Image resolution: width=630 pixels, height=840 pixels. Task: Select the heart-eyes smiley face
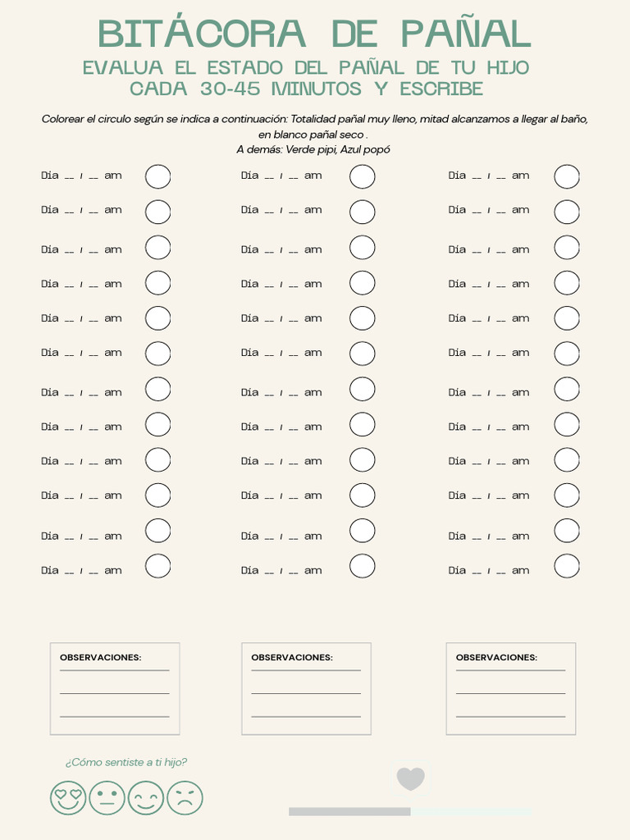tap(68, 797)
